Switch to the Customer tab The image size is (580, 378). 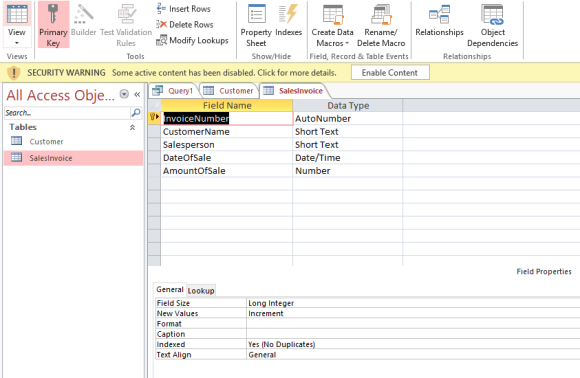point(229,91)
